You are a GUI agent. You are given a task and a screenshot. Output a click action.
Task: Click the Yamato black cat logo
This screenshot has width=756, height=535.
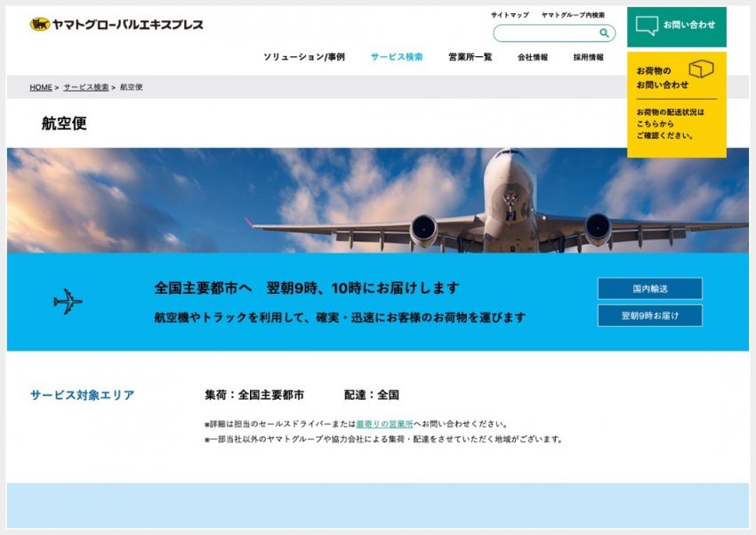40,25
